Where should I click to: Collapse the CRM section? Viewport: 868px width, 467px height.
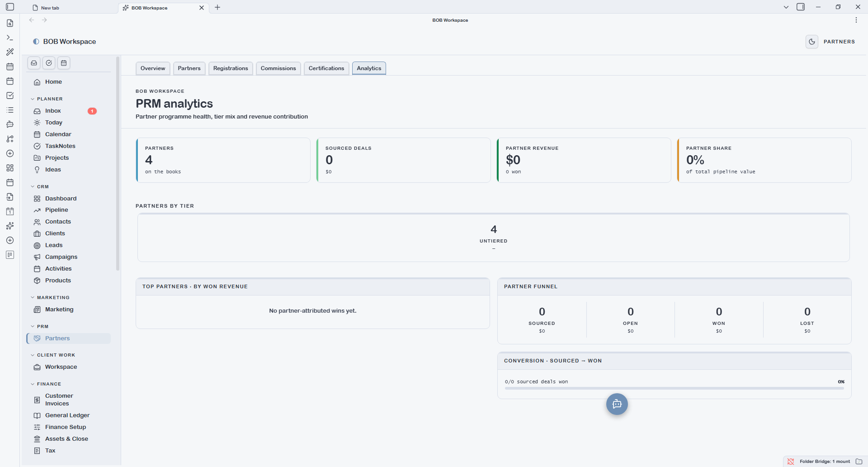[x=40, y=187]
